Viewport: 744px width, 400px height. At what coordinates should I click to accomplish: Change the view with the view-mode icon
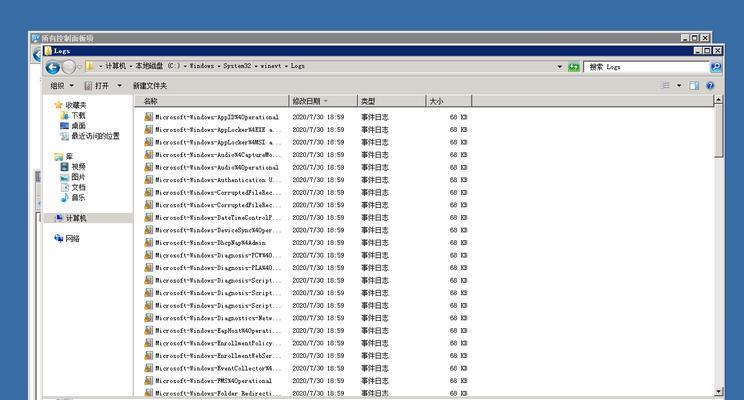666,85
